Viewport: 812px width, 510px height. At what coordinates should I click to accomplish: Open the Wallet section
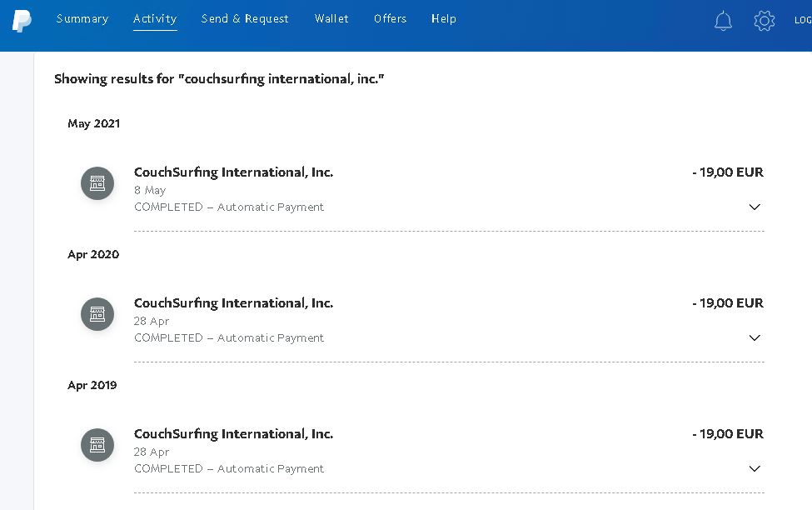pyautogui.click(x=331, y=18)
